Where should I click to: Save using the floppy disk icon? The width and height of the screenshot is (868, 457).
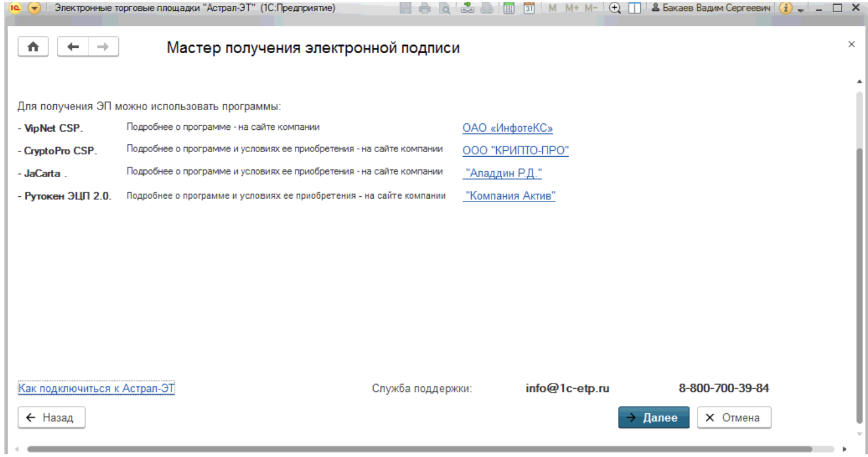pyautogui.click(x=406, y=8)
